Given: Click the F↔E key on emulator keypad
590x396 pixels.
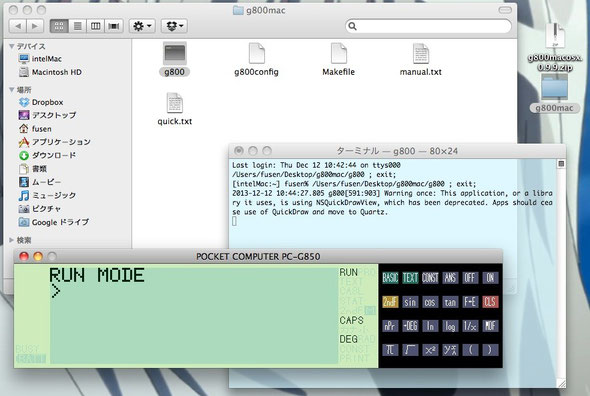Looking at the screenshot, I should (x=470, y=302).
